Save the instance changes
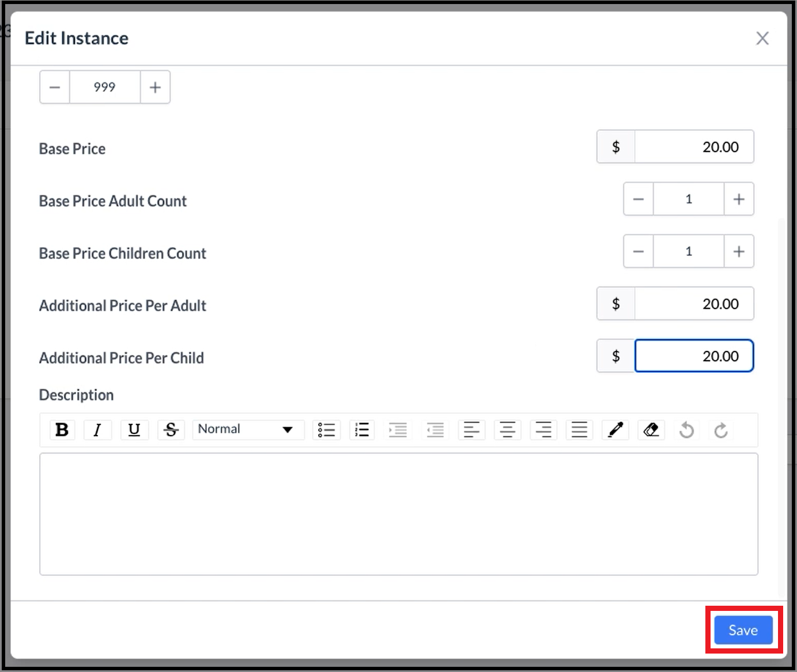Screen dimensions: 797x672 (743, 630)
